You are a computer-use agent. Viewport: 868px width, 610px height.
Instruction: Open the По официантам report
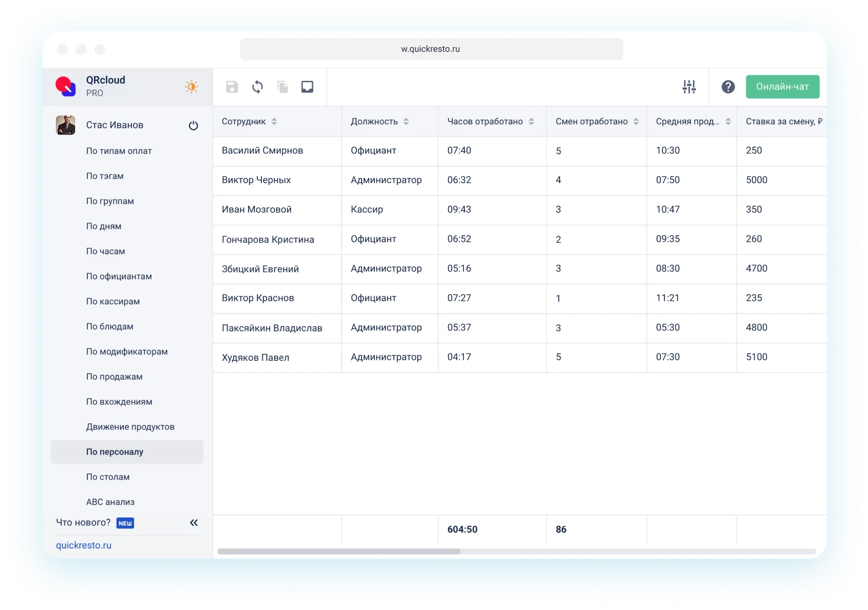(x=119, y=276)
